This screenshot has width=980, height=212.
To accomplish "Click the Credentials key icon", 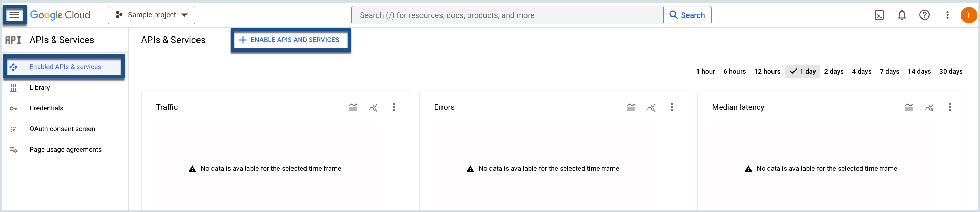I will (x=13, y=109).
